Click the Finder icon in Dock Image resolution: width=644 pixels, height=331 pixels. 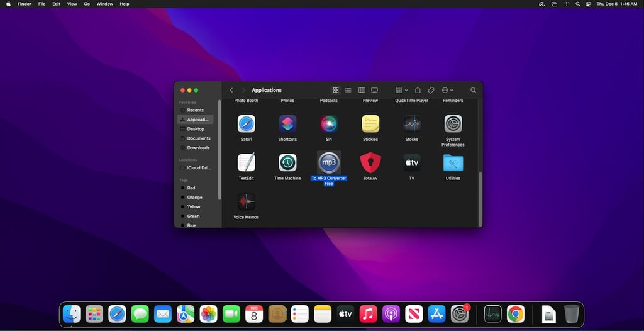72,315
